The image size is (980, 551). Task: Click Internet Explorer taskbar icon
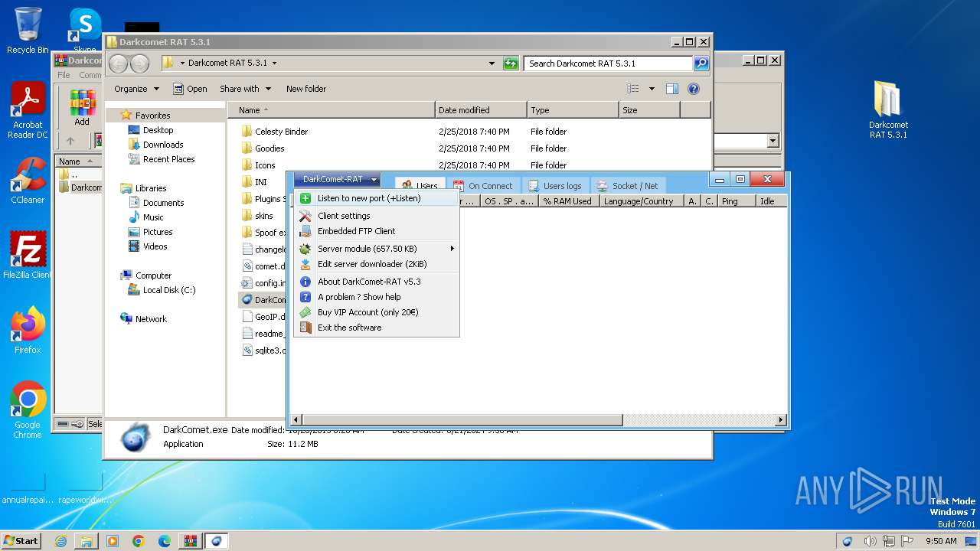(x=60, y=541)
